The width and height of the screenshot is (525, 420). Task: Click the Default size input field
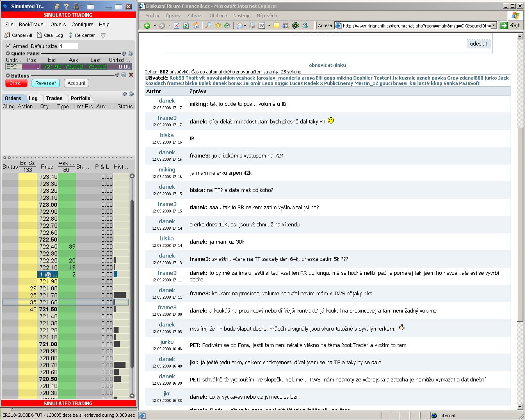click(x=68, y=46)
